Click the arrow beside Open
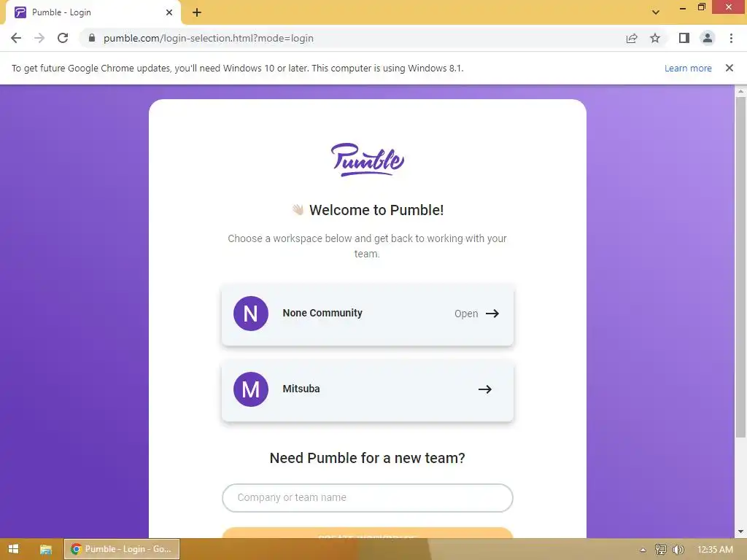This screenshot has width=747, height=560. coord(492,314)
